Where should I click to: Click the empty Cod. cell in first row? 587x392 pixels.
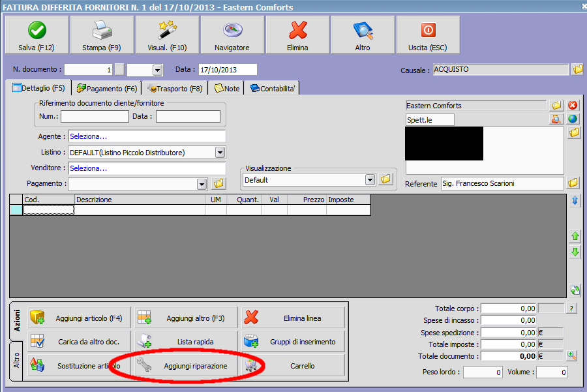[x=49, y=210]
